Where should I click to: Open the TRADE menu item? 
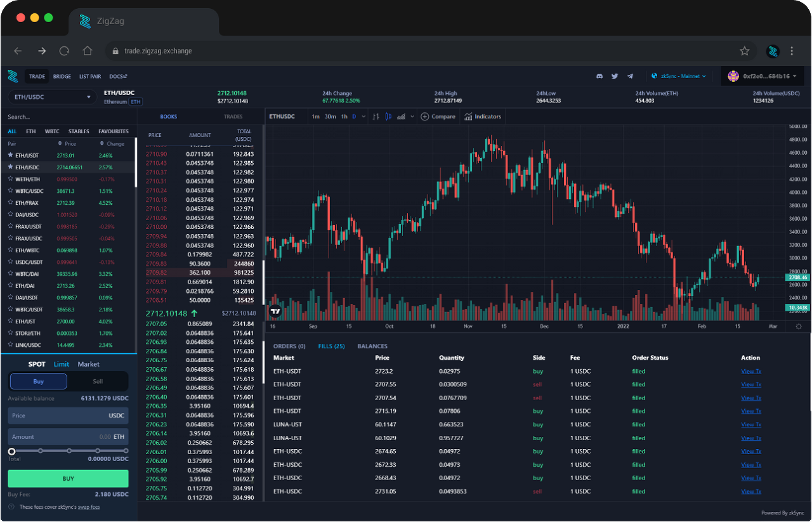(x=37, y=76)
